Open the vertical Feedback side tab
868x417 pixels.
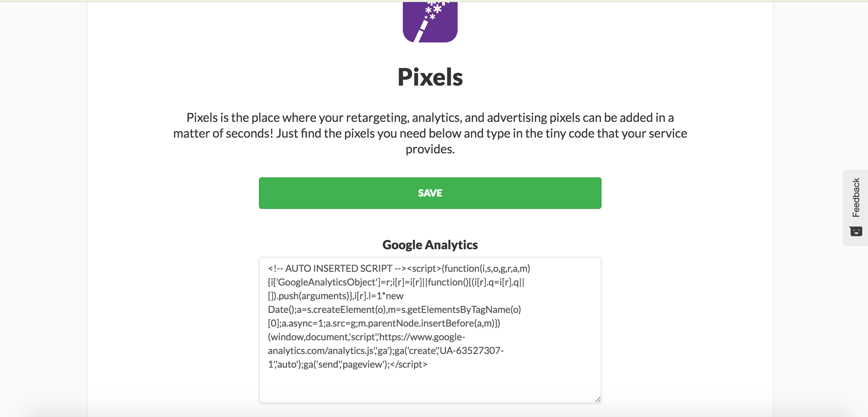855,207
